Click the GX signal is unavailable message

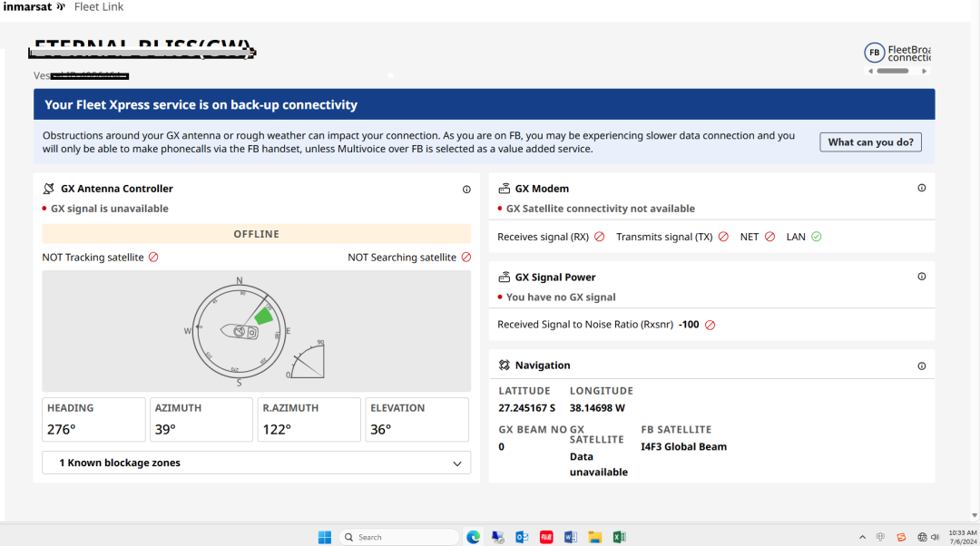[110, 209]
